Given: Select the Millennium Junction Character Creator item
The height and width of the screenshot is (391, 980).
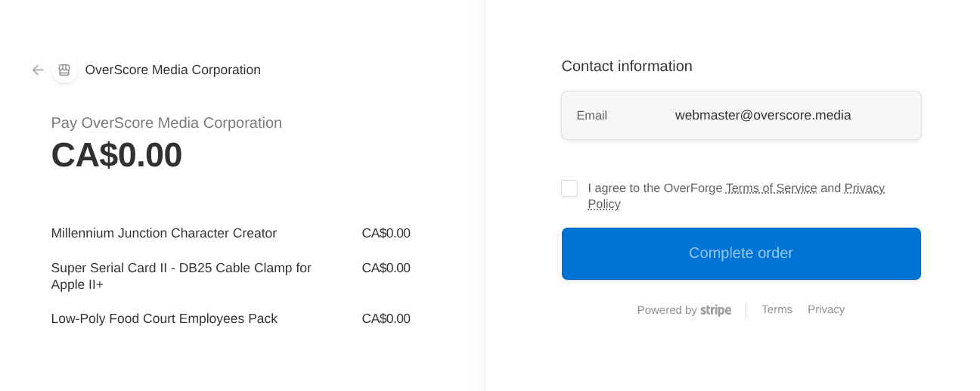Looking at the screenshot, I should pyautogui.click(x=163, y=234).
